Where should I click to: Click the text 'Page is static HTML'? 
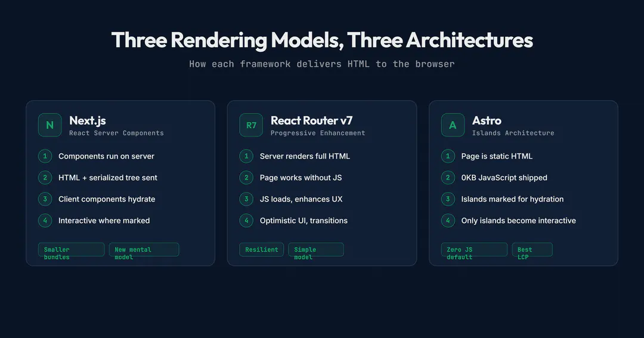[497, 156]
